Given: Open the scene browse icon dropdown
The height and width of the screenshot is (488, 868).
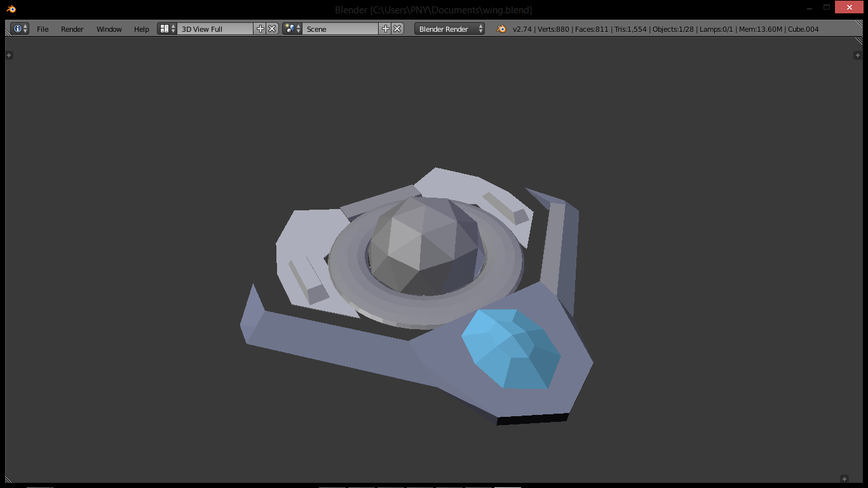Looking at the screenshot, I should pos(293,29).
